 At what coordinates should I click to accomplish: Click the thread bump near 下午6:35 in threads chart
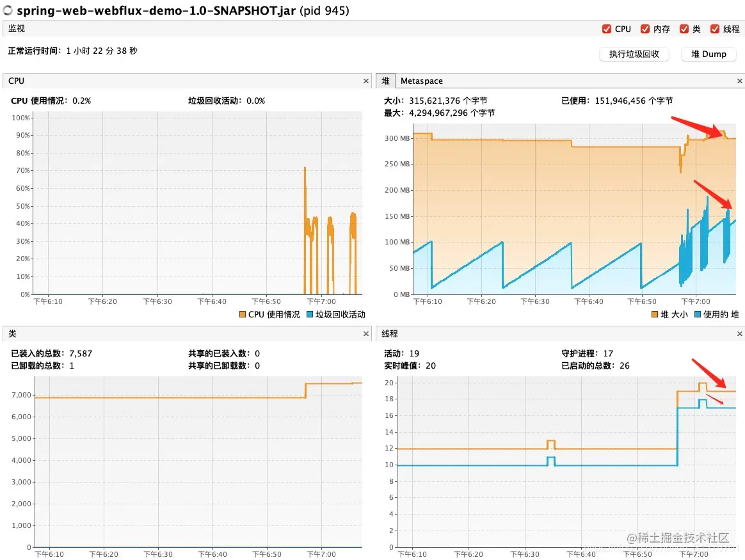(x=550, y=445)
